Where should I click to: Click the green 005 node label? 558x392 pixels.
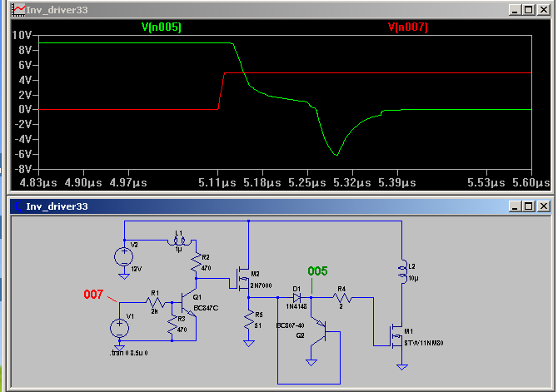pos(318,271)
